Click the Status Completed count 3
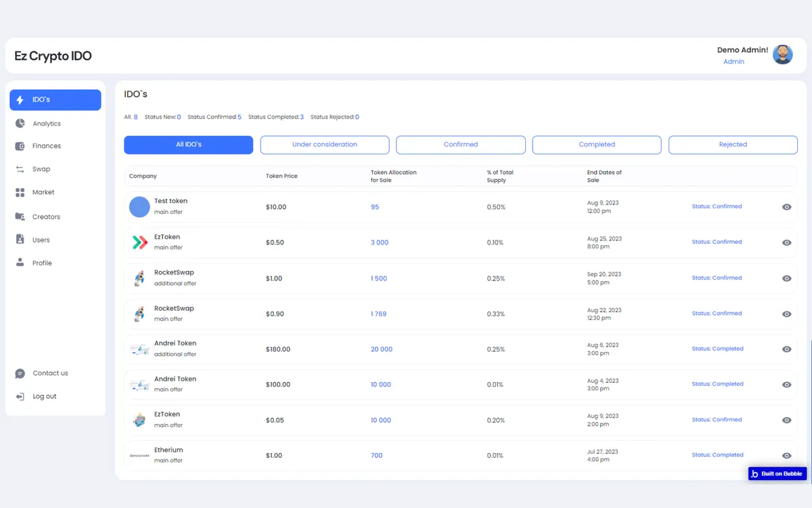 point(302,117)
